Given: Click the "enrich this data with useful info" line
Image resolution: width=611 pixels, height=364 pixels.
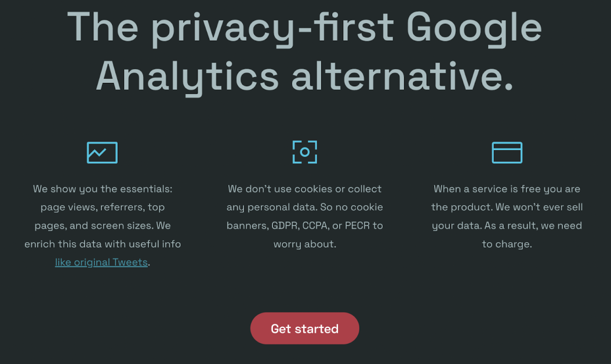Looking at the screenshot, I should click(x=103, y=244).
